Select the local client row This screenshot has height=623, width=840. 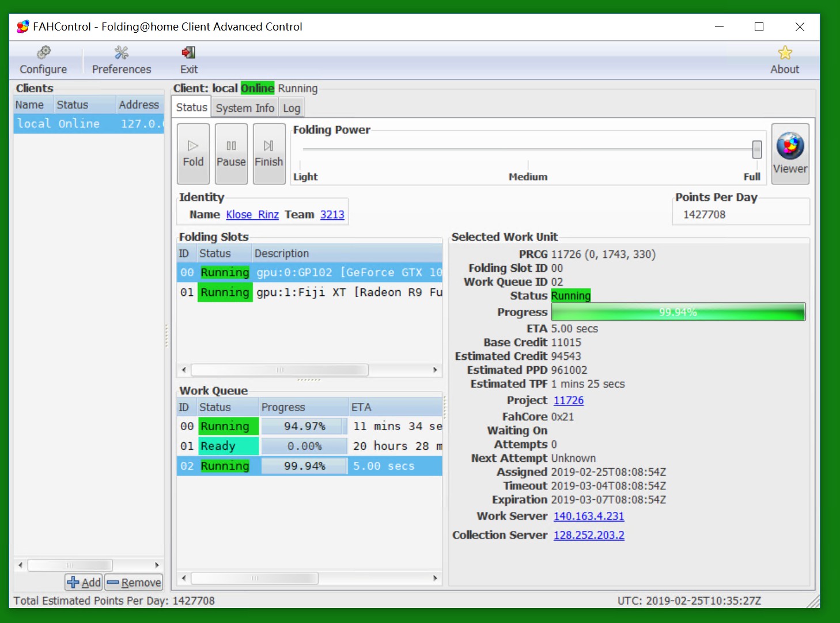pos(89,123)
